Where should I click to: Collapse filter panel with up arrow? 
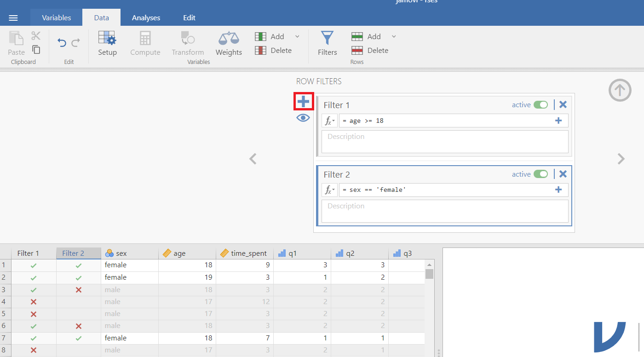click(x=620, y=90)
